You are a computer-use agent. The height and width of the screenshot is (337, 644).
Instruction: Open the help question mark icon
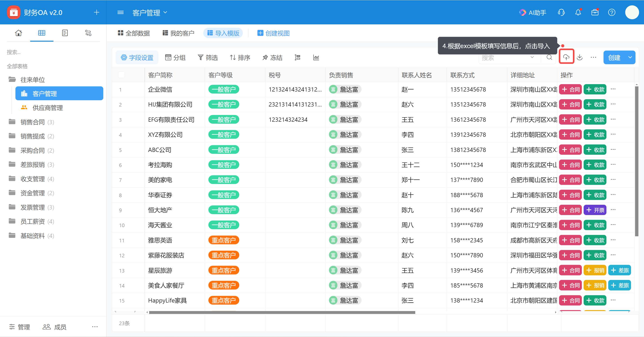612,12
